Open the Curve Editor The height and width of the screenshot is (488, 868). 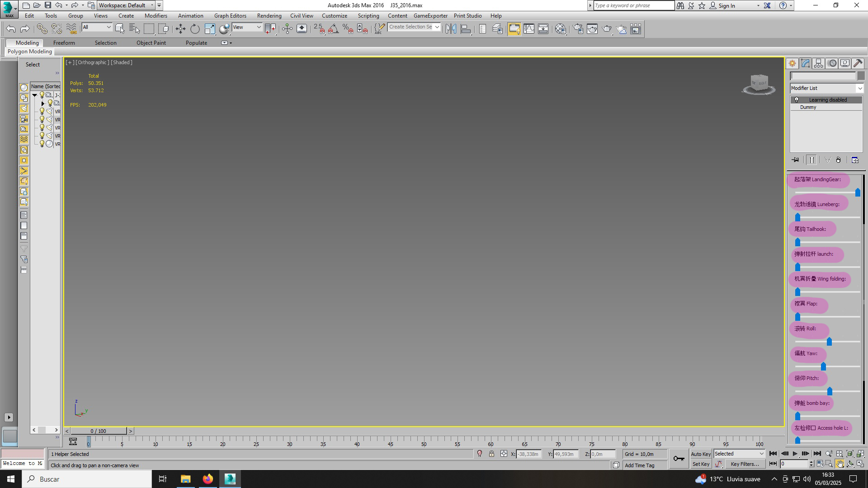(x=528, y=29)
